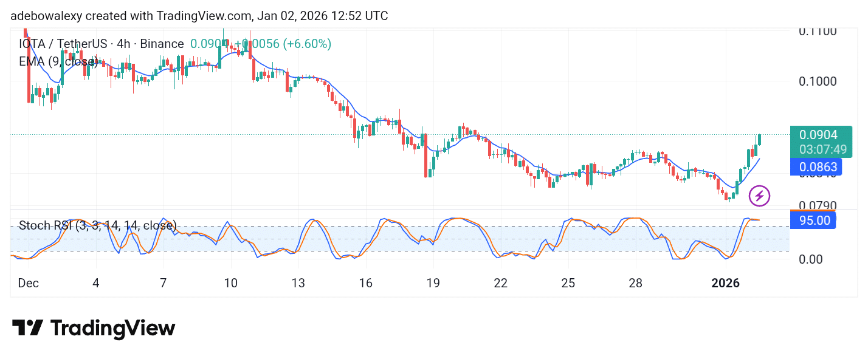This screenshot has height=359, width=868.
Task: Click the Dec label on the time axis
Action: [x=28, y=283]
